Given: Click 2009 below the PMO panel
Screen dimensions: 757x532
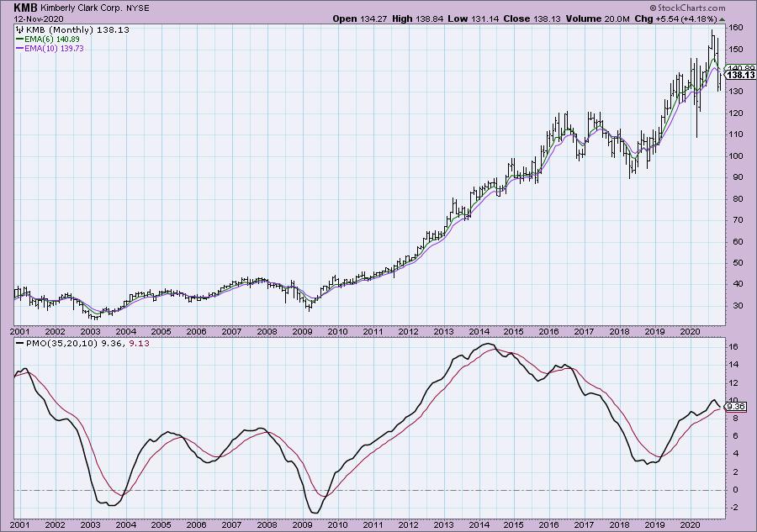Looking at the screenshot, I should (x=302, y=524).
